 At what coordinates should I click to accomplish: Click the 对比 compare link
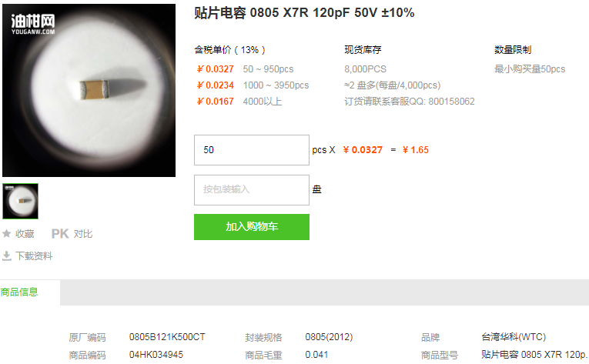[83, 234]
